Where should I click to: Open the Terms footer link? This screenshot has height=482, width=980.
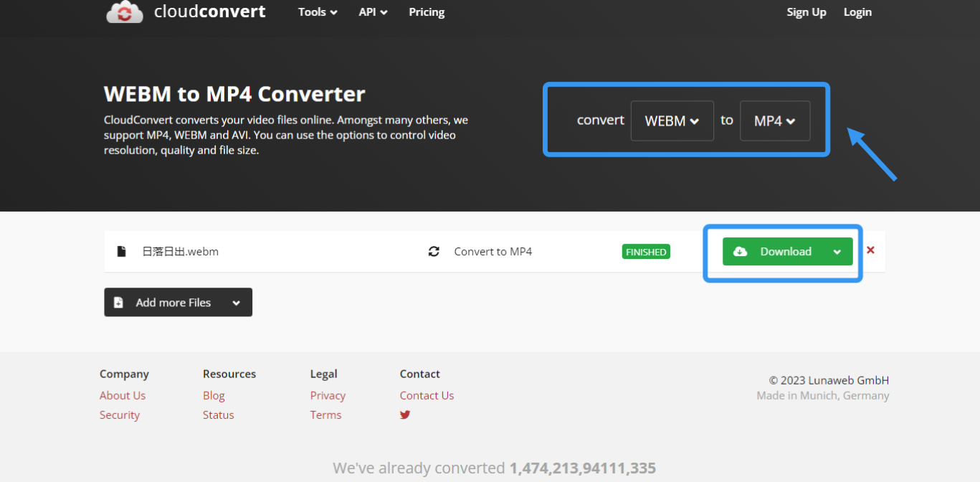(x=325, y=415)
